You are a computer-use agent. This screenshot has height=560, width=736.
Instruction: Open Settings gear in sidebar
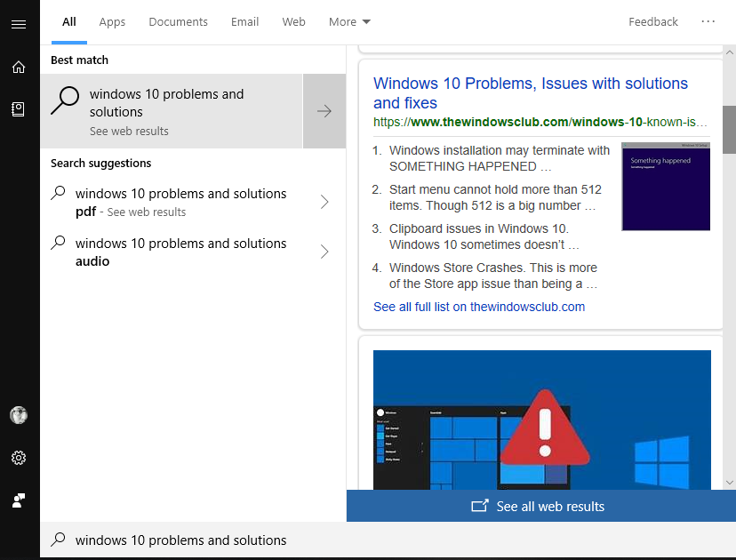pyautogui.click(x=19, y=458)
